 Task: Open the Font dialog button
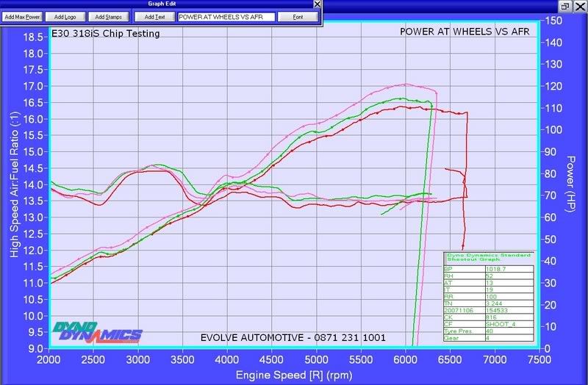click(x=298, y=16)
